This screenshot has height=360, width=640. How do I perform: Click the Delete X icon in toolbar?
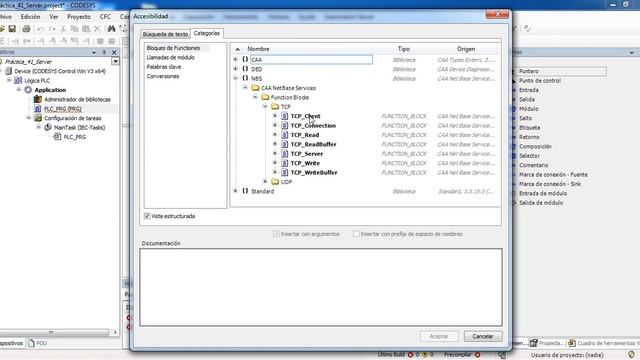coord(97,29)
